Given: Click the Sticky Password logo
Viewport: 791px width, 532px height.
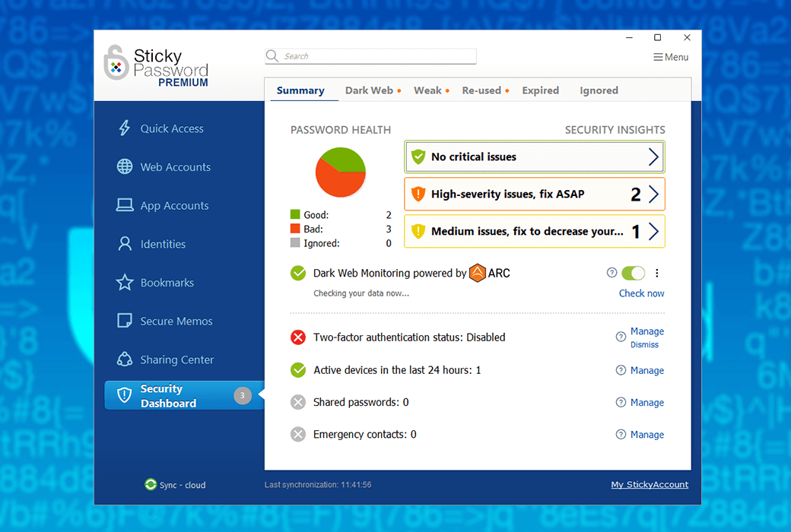Looking at the screenshot, I should point(157,65).
